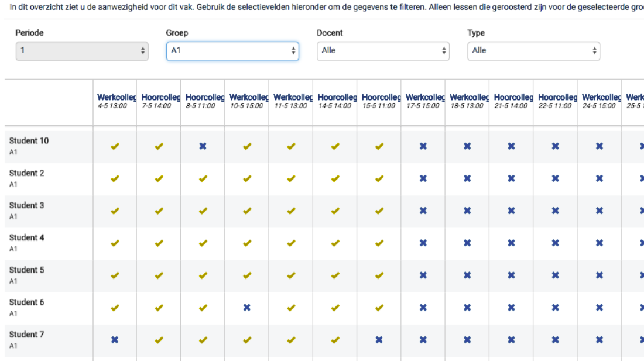This screenshot has width=644, height=362.
Task: Click Hoorcollege 8-5 11:00 column header
Action: [x=204, y=101]
